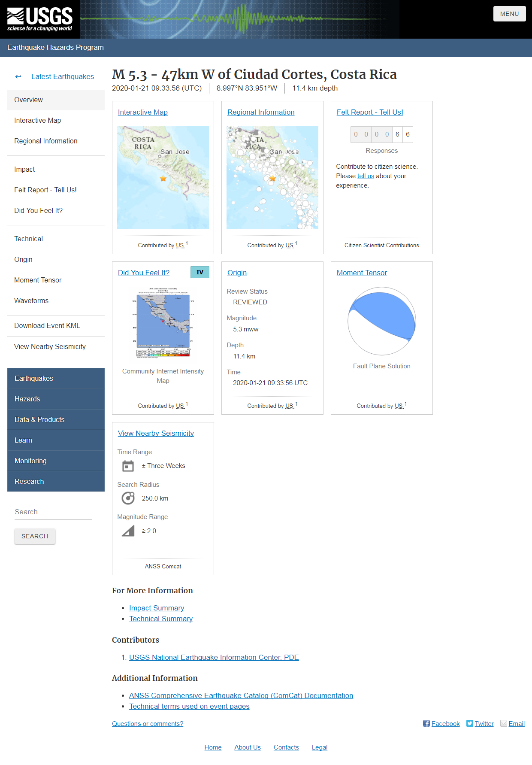The width and height of the screenshot is (532, 765).
Task: Open Latest Earthquakes link
Action: (63, 76)
